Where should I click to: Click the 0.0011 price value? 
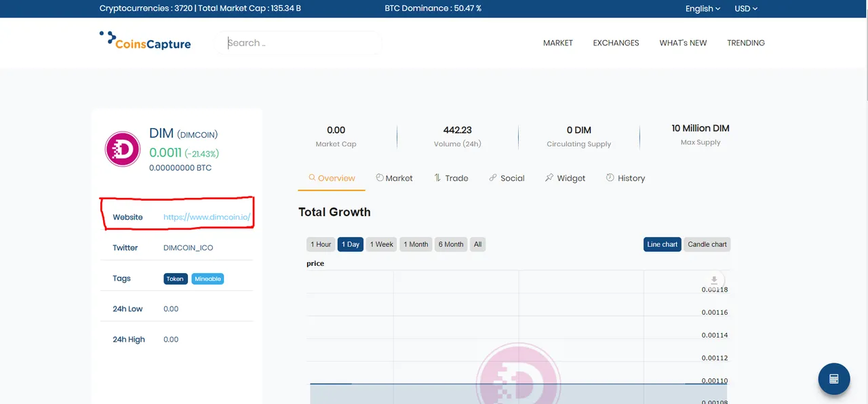(165, 153)
